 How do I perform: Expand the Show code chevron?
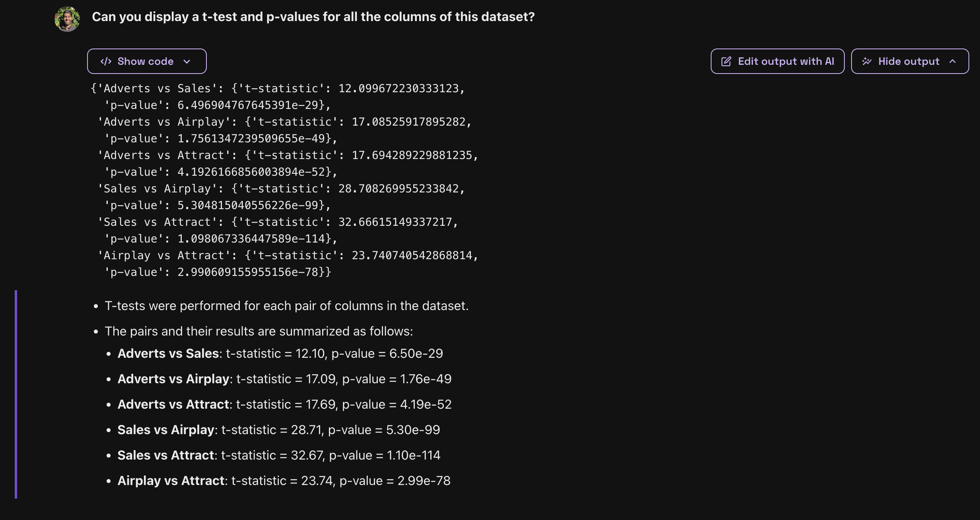point(187,62)
